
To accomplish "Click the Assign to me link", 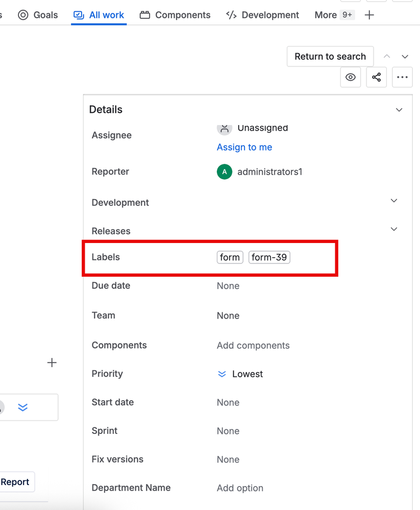I will tap(244, 147).
